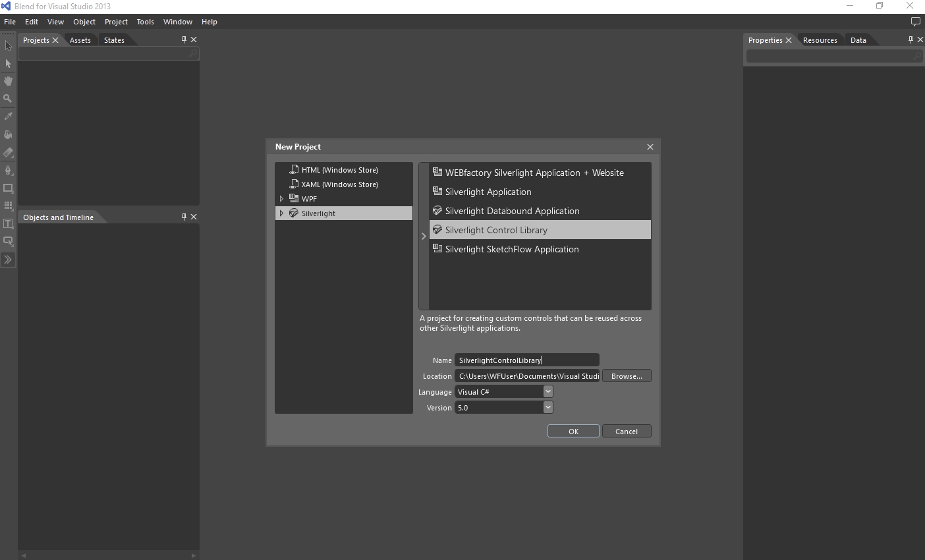Pin the Objects and Timeline panel
Image resolution: width=925 pixels, height=560 pixels.
point(184,217)
